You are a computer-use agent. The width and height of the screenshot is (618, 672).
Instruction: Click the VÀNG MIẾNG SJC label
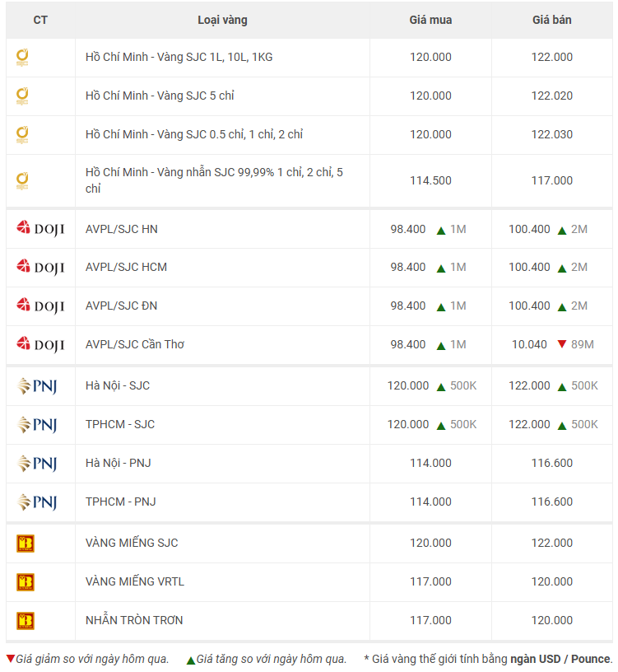132,543
